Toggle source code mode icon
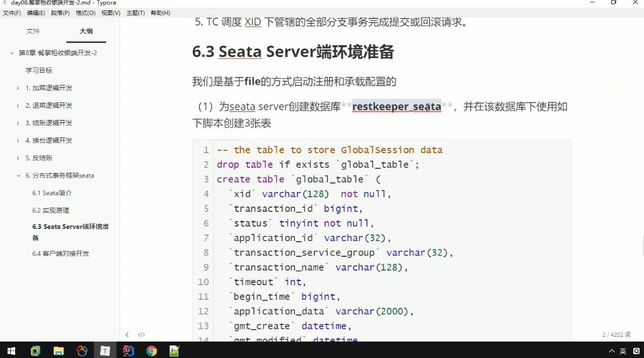644x358 pixels. coord(141,334)
